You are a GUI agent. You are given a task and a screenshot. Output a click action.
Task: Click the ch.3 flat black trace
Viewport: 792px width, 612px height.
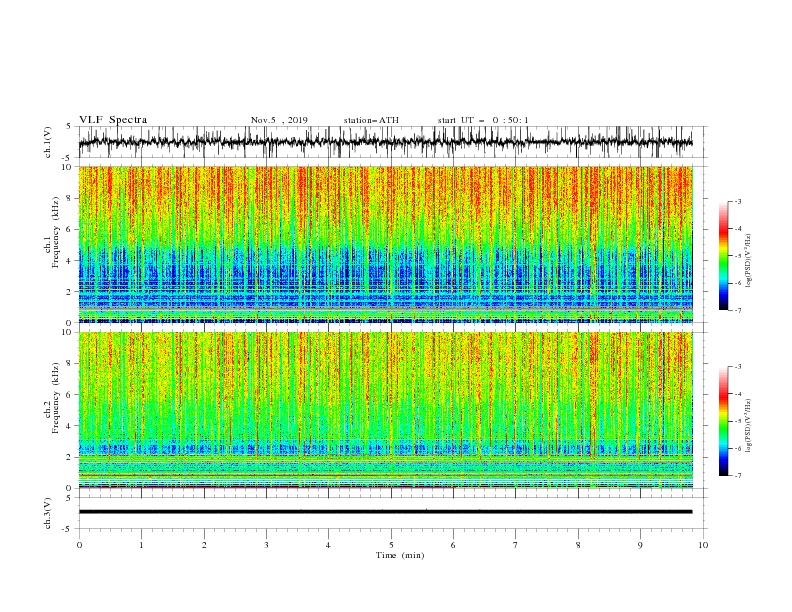coord(386,512)
